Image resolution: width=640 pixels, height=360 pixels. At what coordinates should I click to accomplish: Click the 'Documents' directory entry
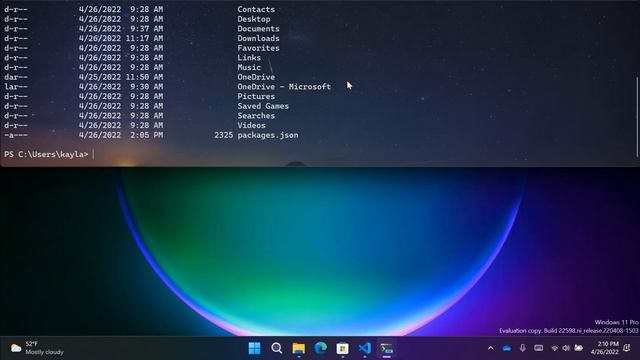(x=258, y=29)
